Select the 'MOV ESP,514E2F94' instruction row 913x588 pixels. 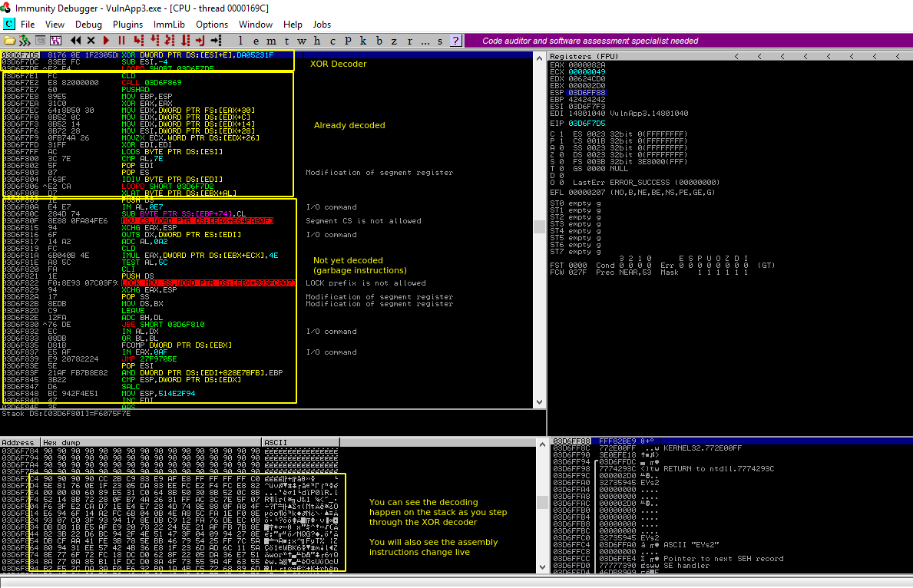tap(266, 394)
